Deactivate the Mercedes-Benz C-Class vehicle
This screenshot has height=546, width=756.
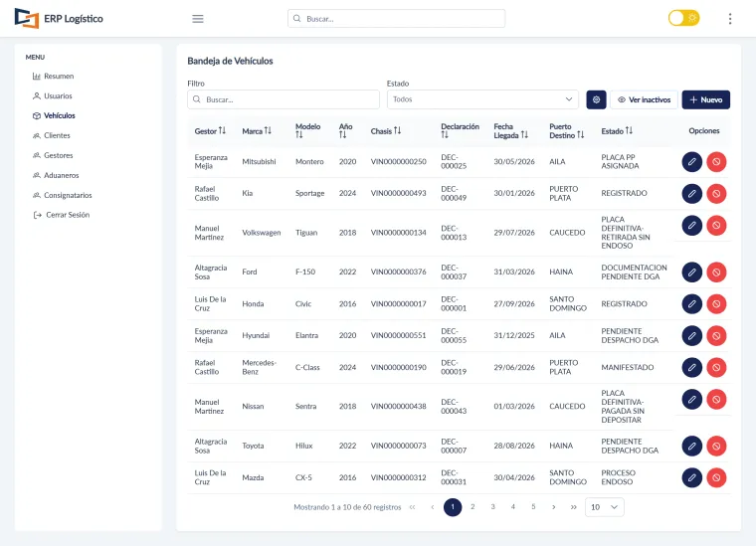pos(716,368)
